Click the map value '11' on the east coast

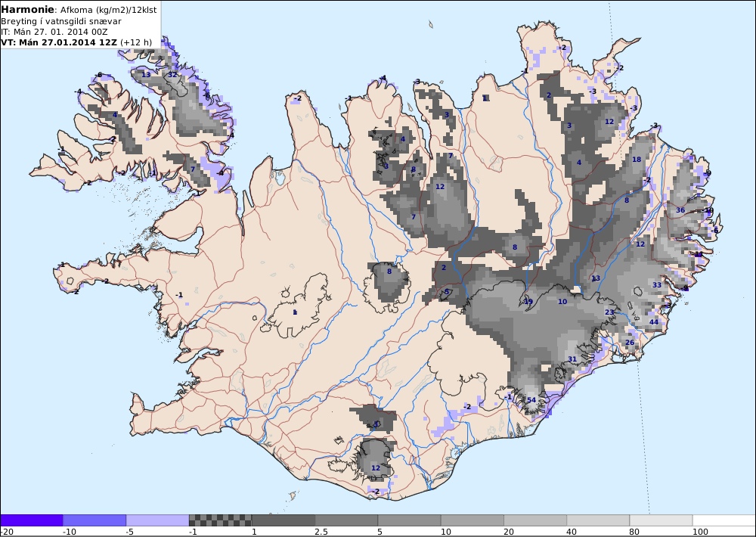tap(699, 254)
